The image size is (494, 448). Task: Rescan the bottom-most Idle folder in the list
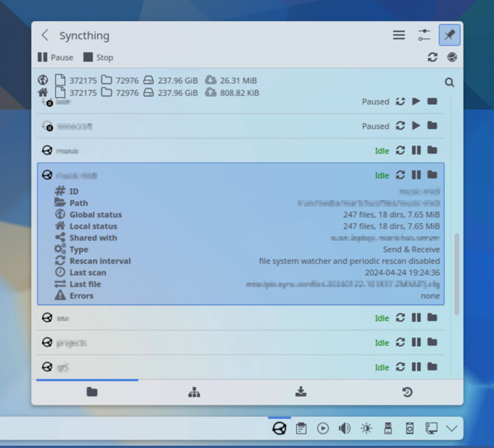point(400,367)
